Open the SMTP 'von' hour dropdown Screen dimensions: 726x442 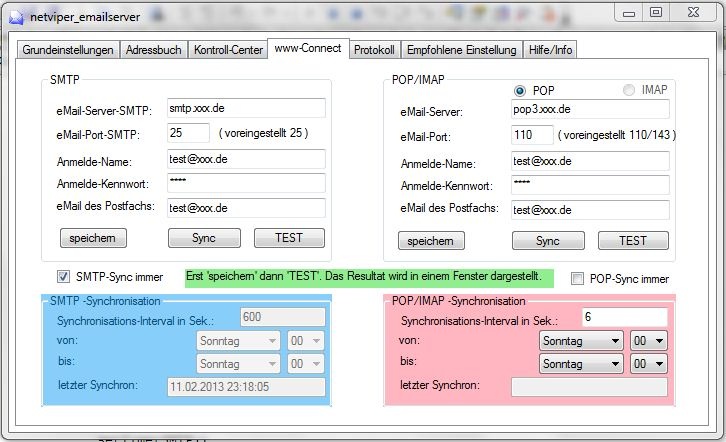[306, 341]
